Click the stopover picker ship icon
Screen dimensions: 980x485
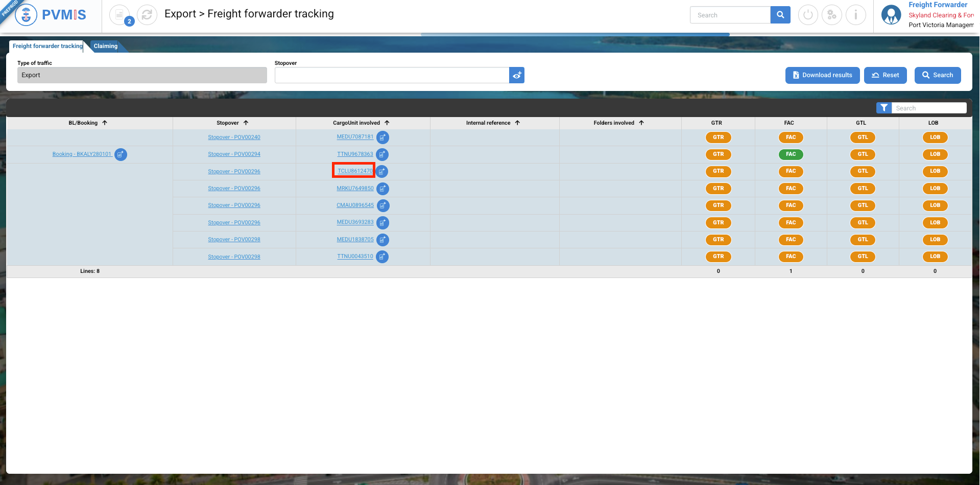(517, 75)
